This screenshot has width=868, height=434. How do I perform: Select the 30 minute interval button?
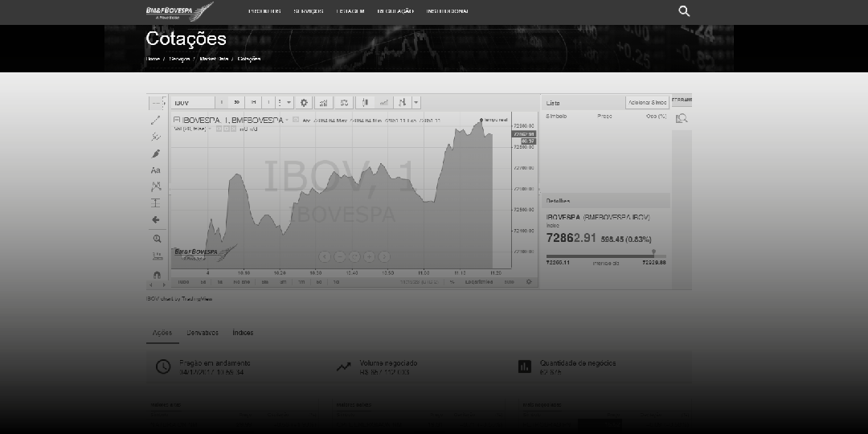tap(237, 102)
